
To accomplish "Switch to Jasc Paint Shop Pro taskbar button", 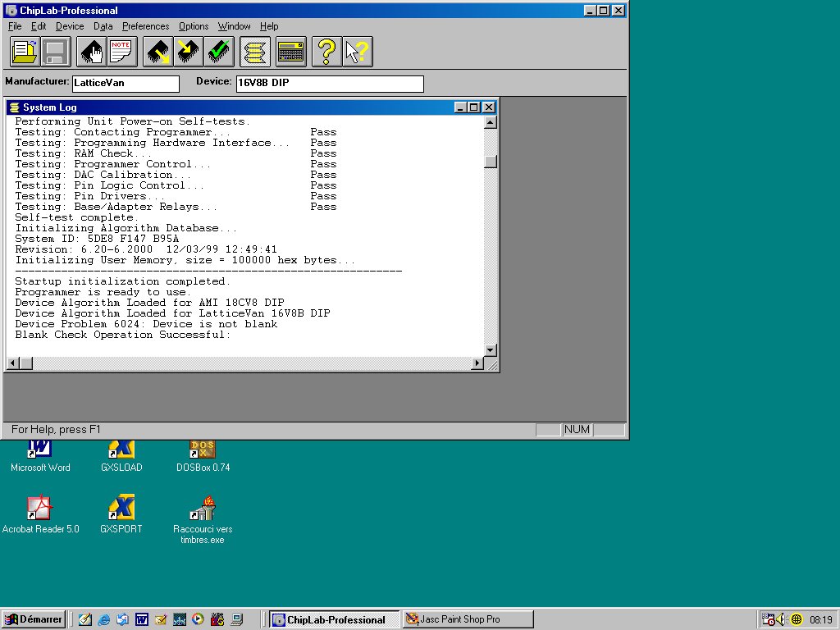I will pyautogui.click(x=468, y=620).
